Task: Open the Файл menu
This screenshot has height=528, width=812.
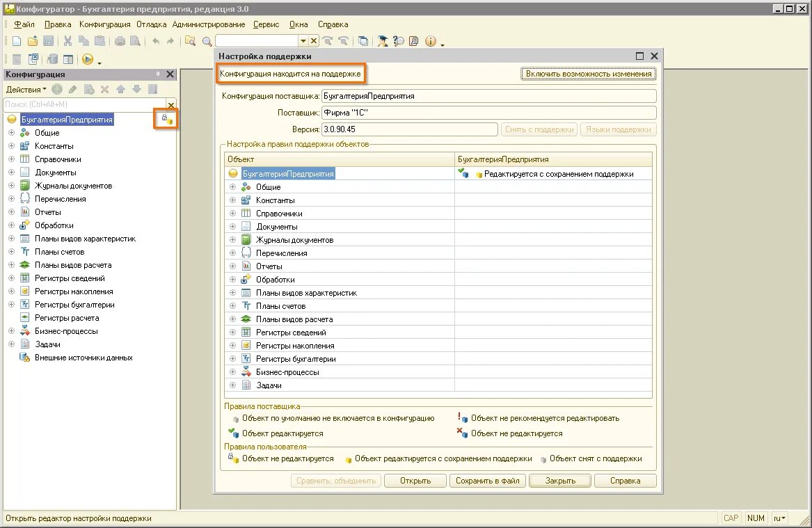Action: pyautogui.click(x=24, y=24)
